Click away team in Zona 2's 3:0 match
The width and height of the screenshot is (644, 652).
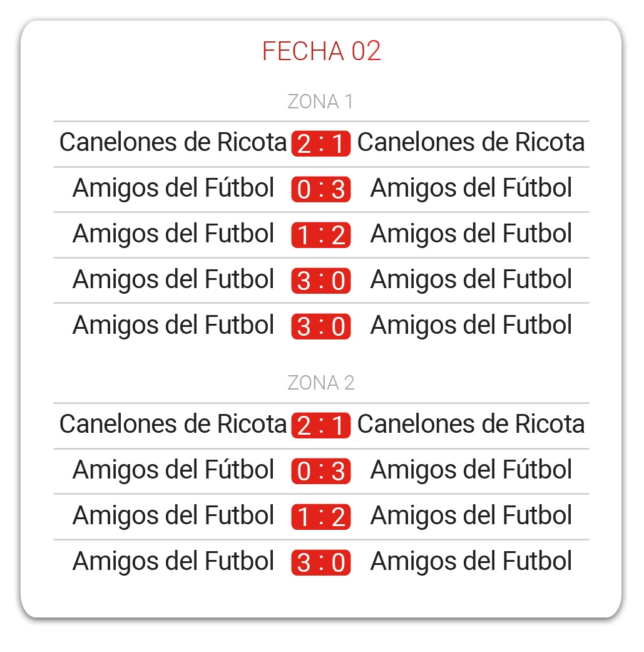pyautogui.click(x=471, y=562)
